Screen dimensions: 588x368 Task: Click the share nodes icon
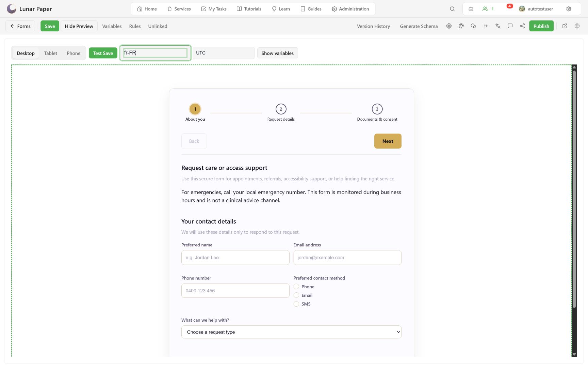pyautogui.click(x=522, y=26)
